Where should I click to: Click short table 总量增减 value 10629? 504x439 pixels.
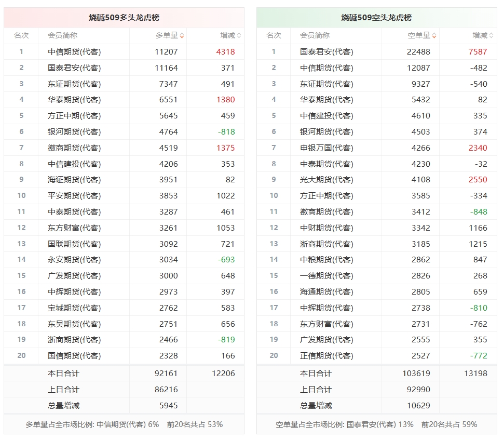coord(418,406)
